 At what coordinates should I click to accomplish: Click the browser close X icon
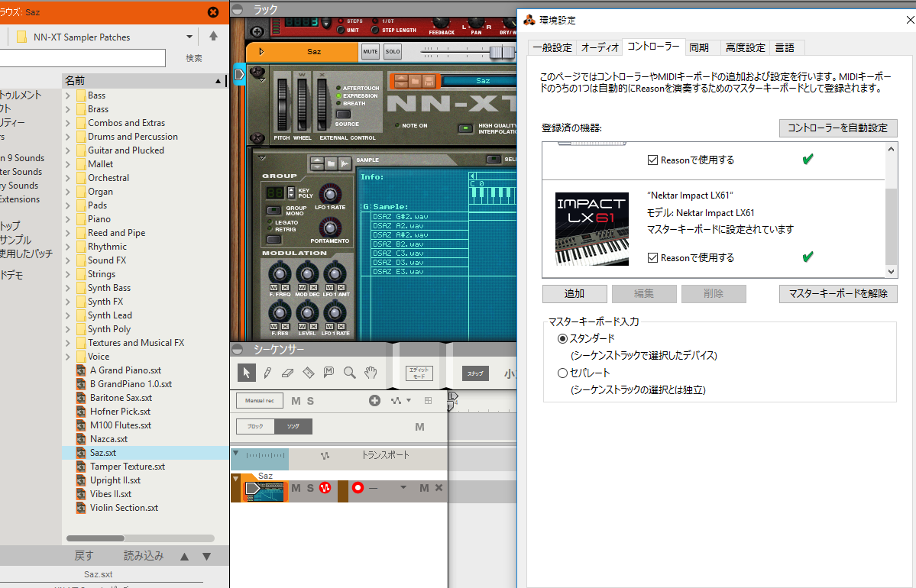point(213,12)
